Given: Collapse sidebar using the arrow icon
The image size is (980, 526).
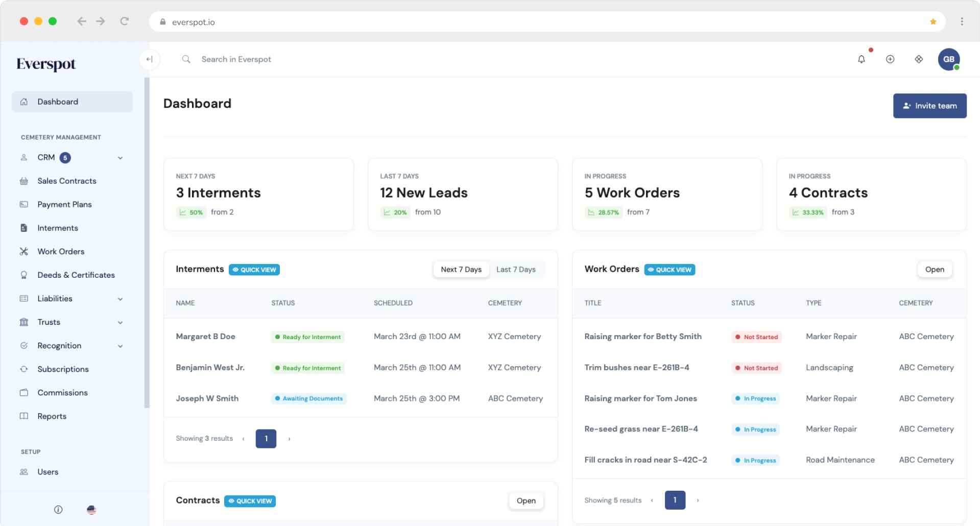Looking at the screenshot, I should [149, 59].
